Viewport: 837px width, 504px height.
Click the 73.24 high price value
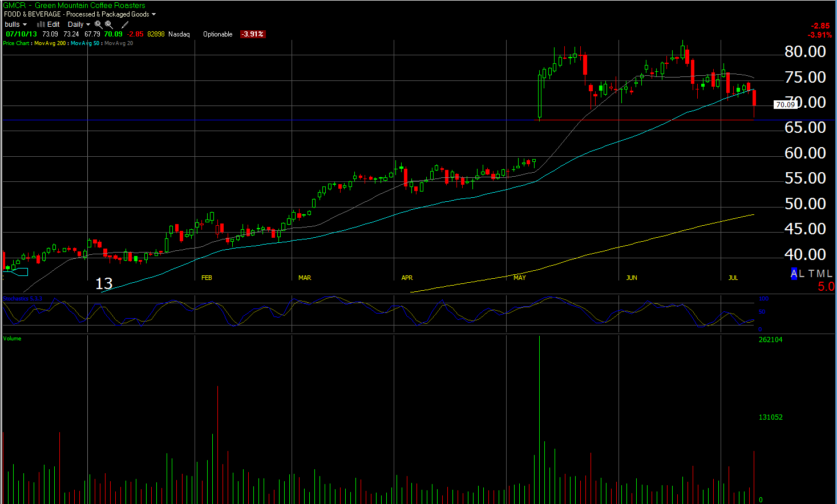(x=71, y=34)
